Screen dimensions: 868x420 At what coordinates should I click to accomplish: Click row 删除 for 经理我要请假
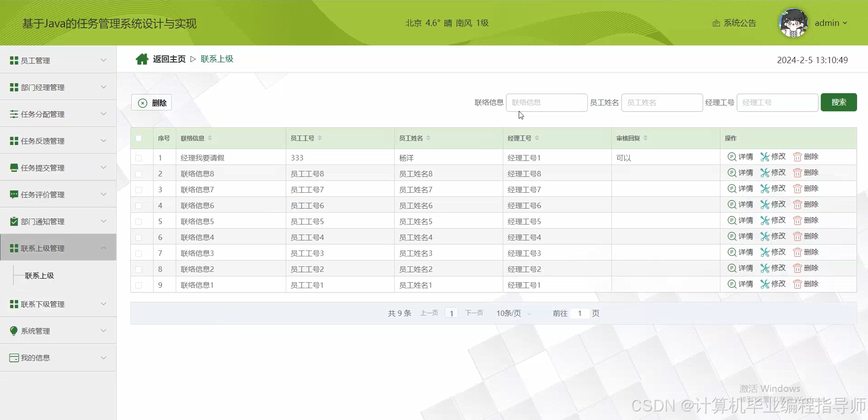(806, 157)
